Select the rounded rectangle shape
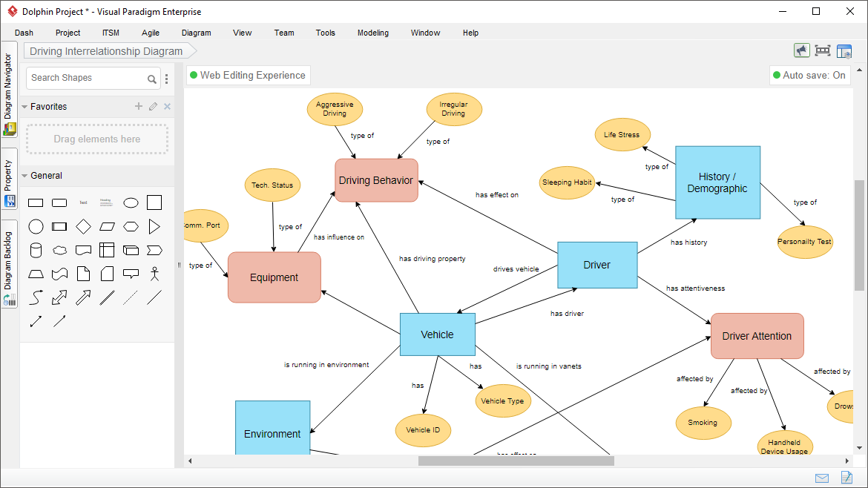This screenshot has width=868, height=488. 59,203
